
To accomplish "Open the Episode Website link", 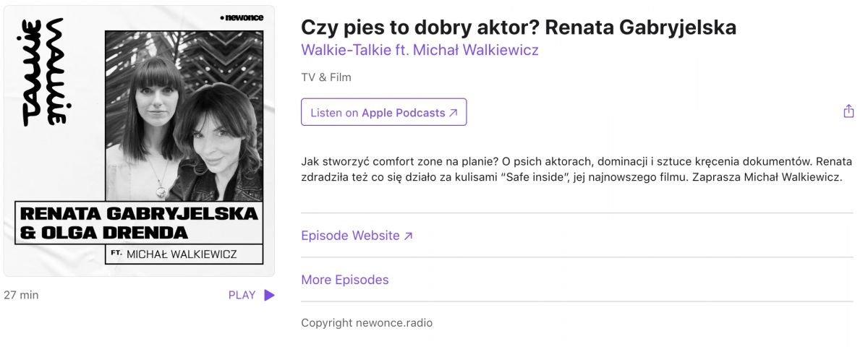I will point(357,236).
